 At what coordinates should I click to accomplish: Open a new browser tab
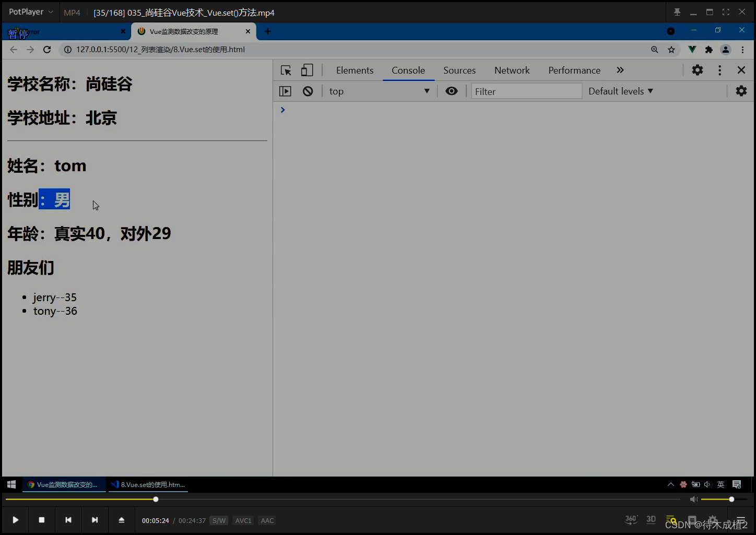pyautogui.click(x=268, y=31)
